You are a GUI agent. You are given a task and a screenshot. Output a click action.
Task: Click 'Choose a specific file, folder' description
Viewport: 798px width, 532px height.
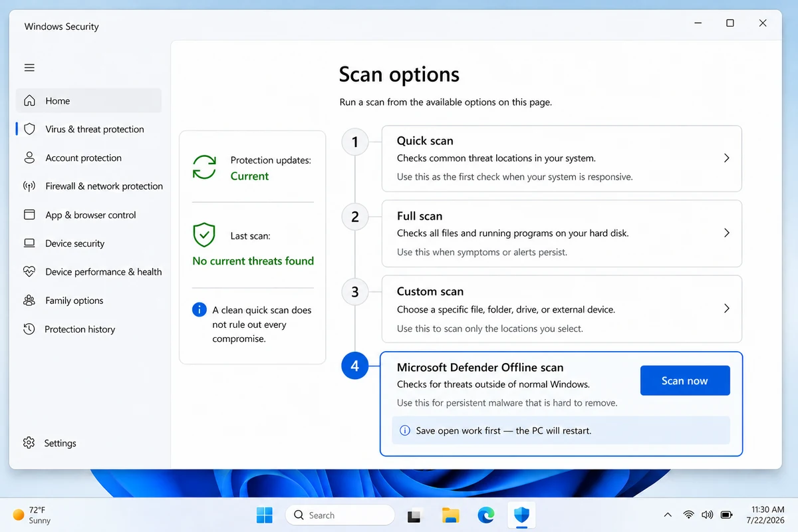[506, 309]
